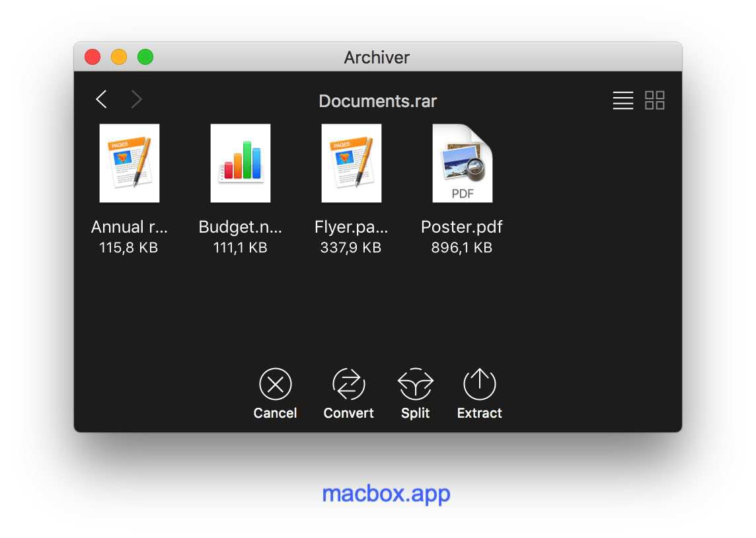Screen dimensions: 756x538
Task: Click the 'Budget.n...' file name
Action: coord(240,227)
